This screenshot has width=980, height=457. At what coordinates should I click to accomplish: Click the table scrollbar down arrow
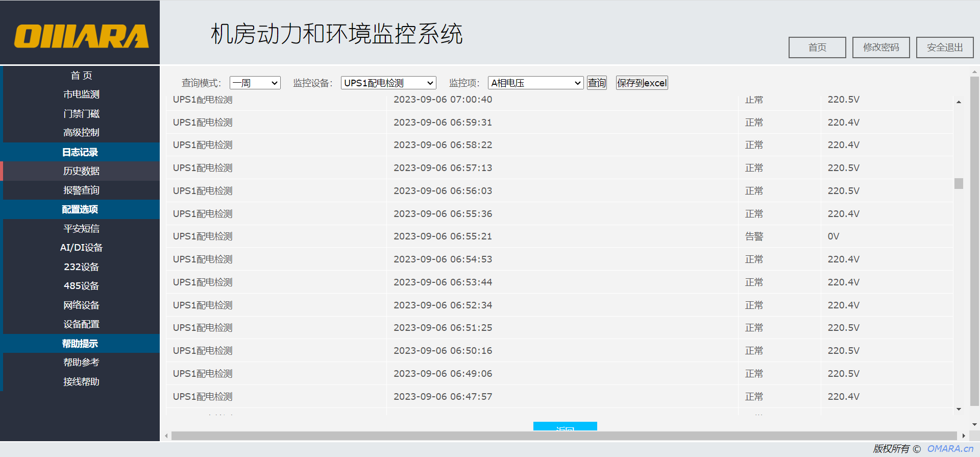[x=959, y=409]
